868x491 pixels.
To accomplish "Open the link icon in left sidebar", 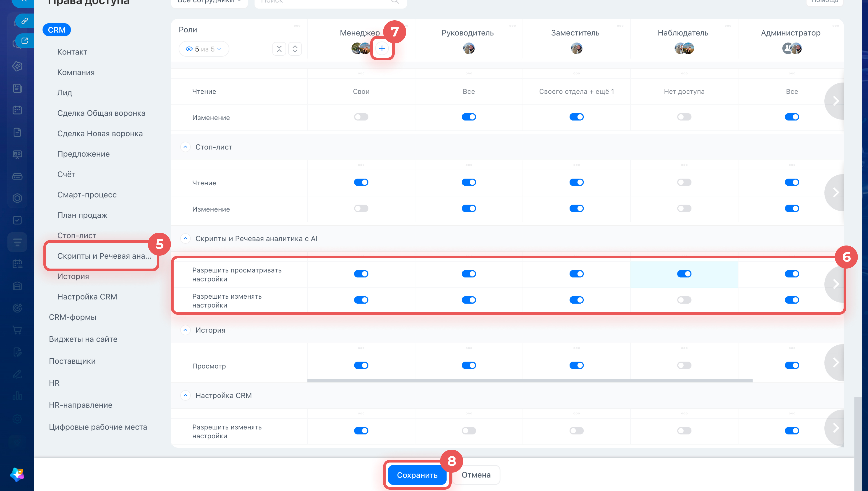I will coord(25,21).
